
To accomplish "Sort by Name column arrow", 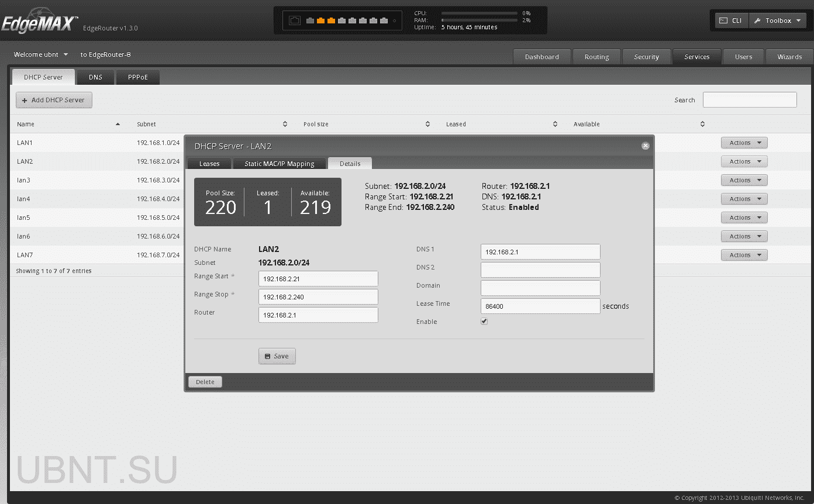I will point(118,124).
